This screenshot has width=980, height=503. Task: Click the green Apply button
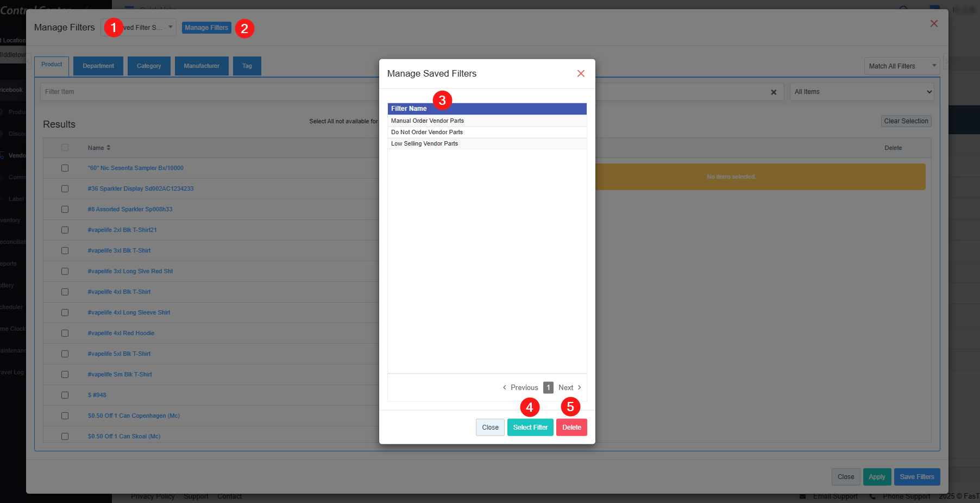coord(877,477)
